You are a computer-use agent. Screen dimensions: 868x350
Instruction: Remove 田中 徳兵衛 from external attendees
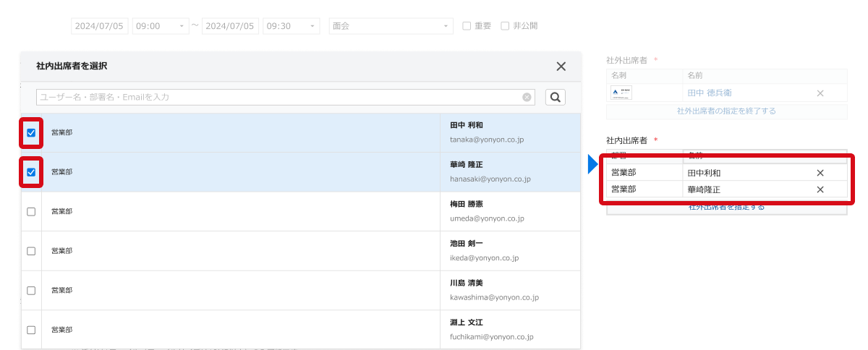coord(820,93)
